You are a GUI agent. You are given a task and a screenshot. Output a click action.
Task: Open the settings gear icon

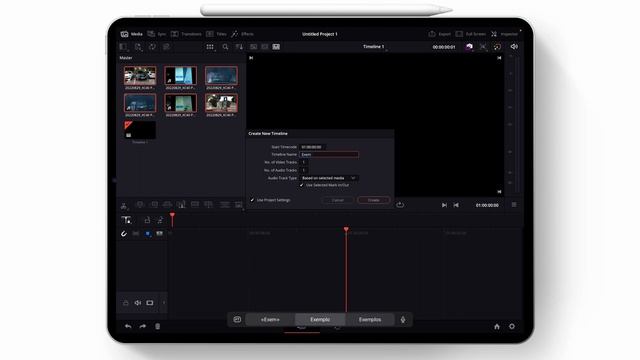pyautogui.click(x=512, y=327)
